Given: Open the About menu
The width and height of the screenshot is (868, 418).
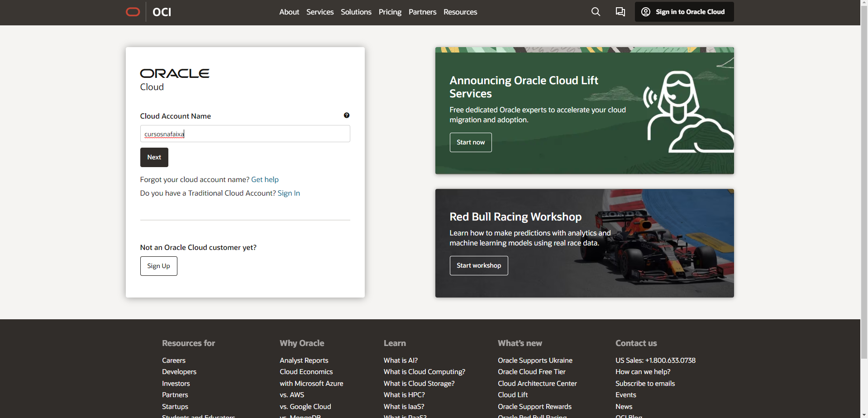Looking at the screenshot, I should (x=289, y=12).
